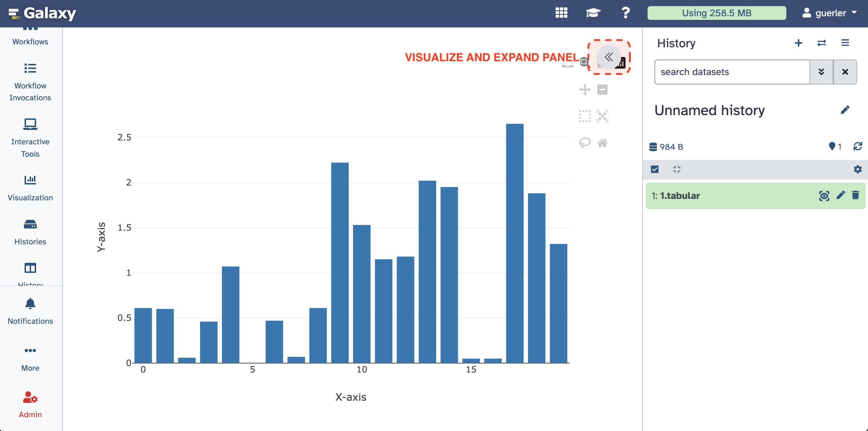Screen dimensions: 868x431
Task: Select the Plotly pan tool icon
Action: click(585, 90)
